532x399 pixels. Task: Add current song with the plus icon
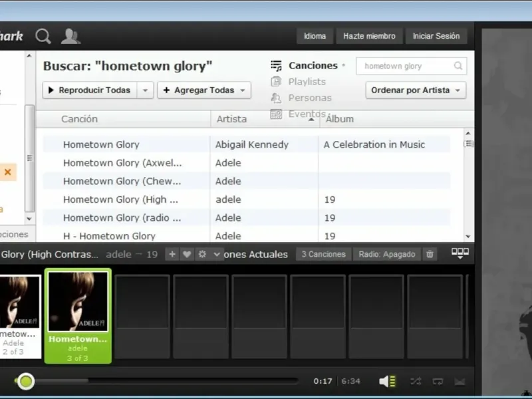(x=172, y=254)
